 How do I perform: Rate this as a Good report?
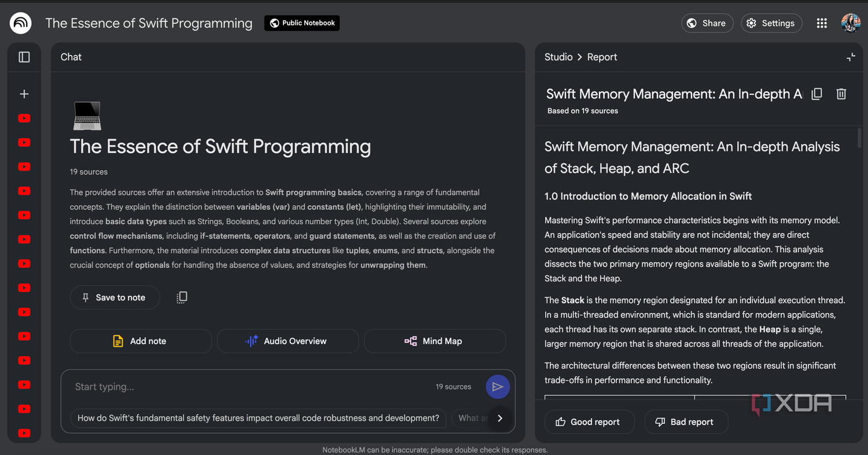tap(590, 422)
